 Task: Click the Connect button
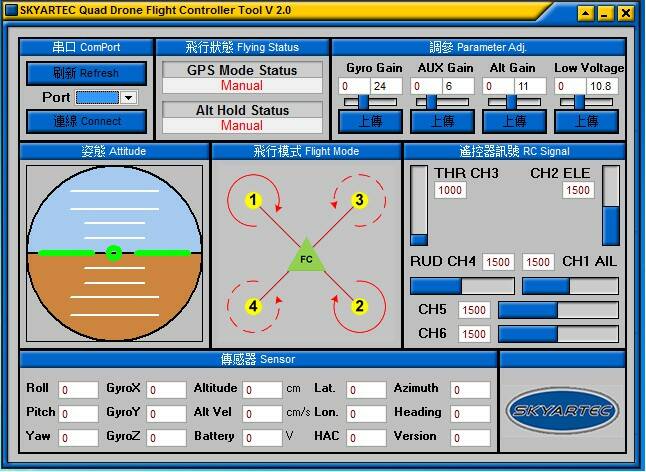pyautogui.click(x=87, y=122)
